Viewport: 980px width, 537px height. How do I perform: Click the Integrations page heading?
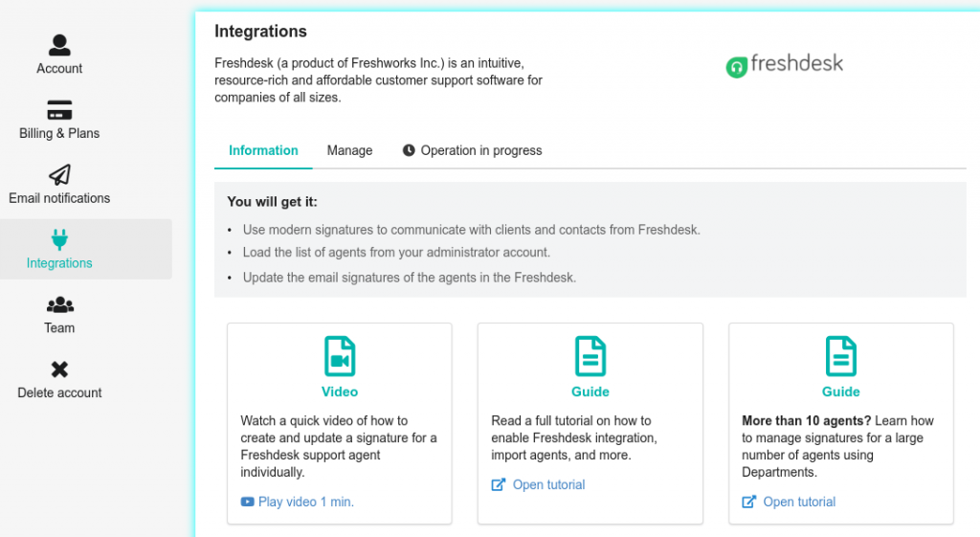tap(260, 32)
